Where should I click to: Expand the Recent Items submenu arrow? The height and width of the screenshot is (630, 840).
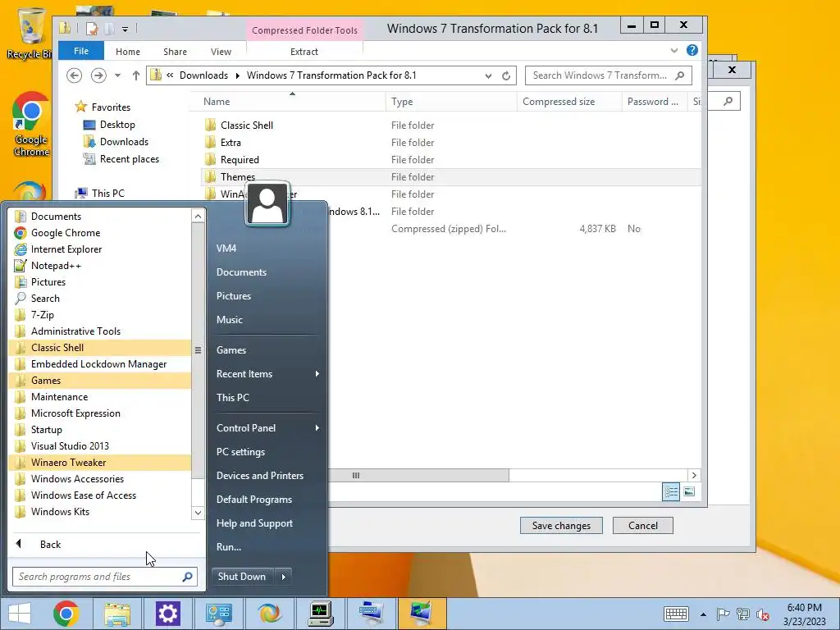[x=317, y=373]
